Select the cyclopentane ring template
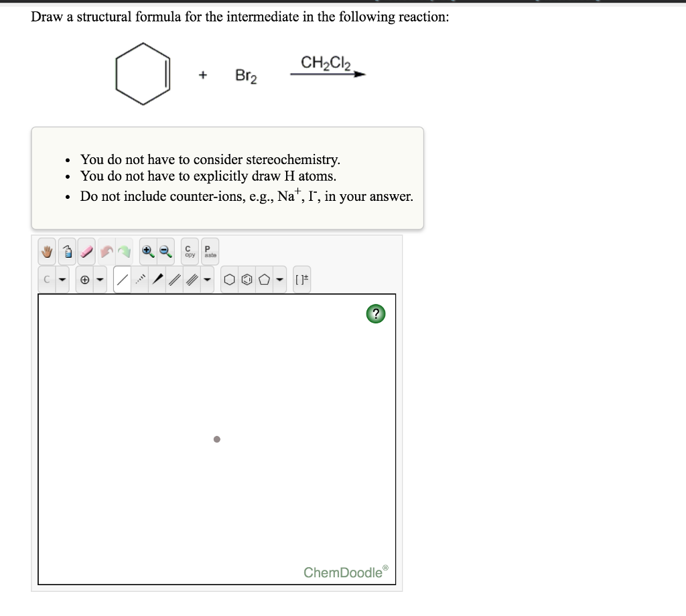This screenshot has width=686, height=616. 263,279
